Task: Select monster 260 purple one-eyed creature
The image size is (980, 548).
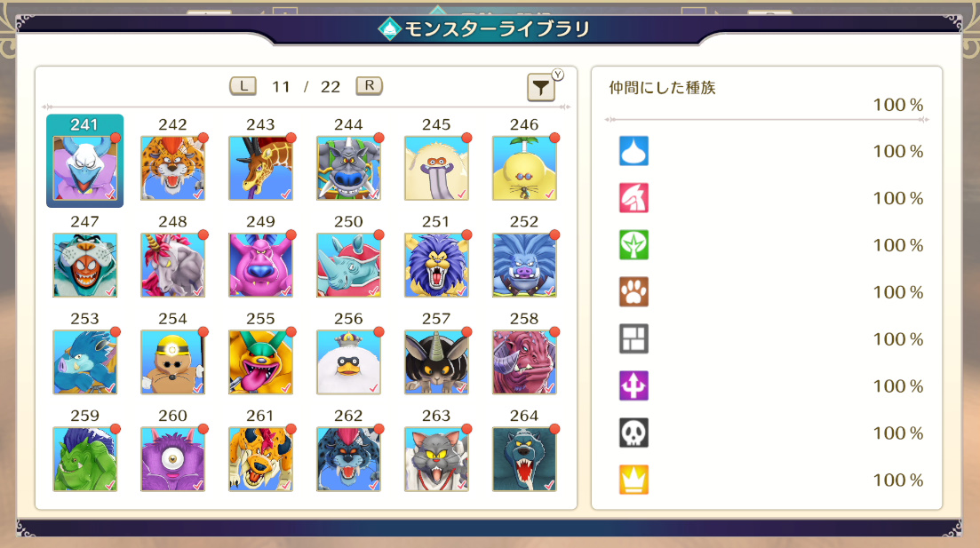Action: [x=172, y=459]
